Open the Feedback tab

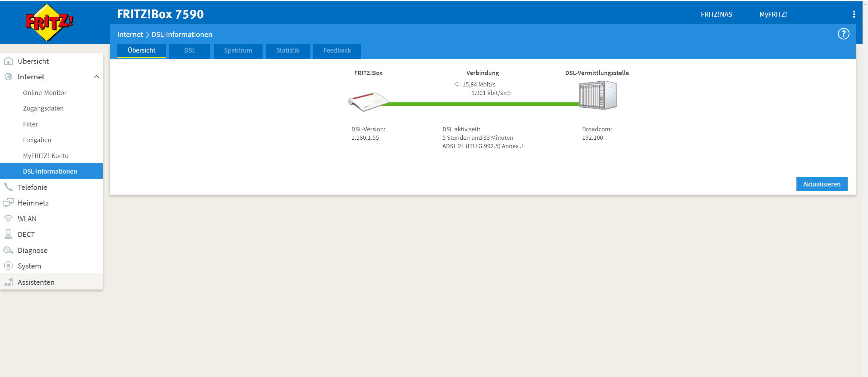pyautogui.click(x=337, y=51)
